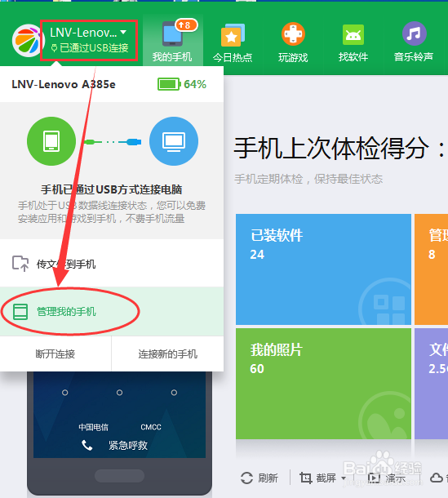Click the manage phone icon
The width and height of the screenshot is (448, 498).
click(20, 311)
